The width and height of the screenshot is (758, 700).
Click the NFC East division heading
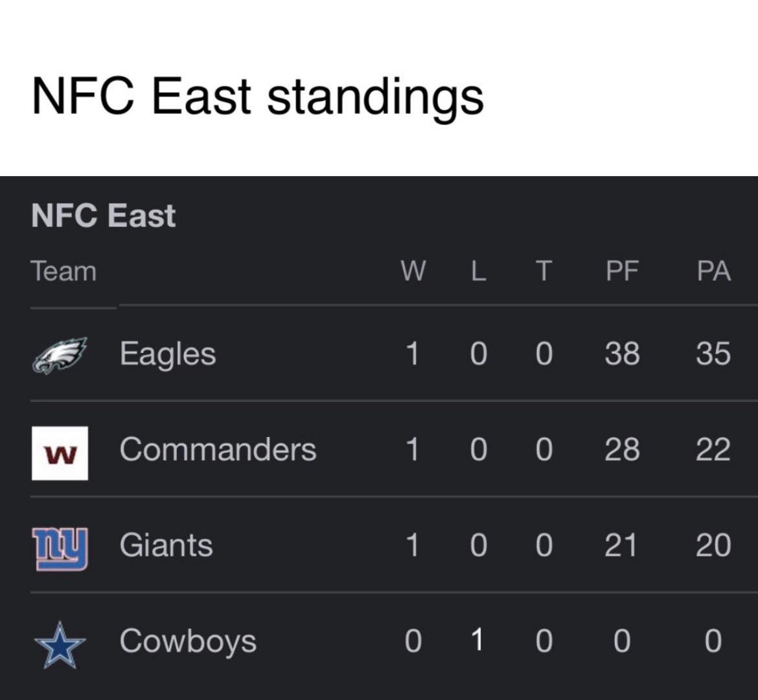[104, 216]
